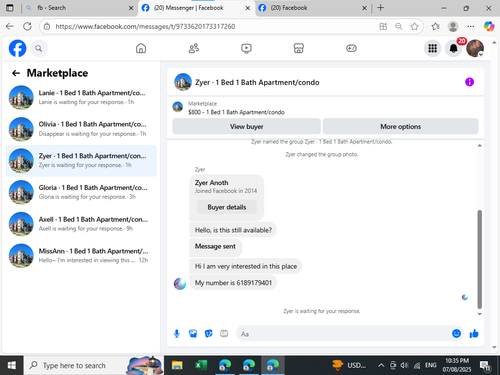Viewport: 500px width, 375px height.
Task: Send a thumbs up like
Action: point(474,334)
